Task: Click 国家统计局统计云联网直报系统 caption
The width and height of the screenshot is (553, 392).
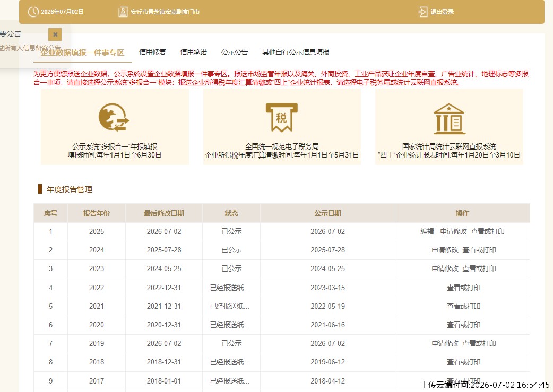Action: [x=449, y=146]
